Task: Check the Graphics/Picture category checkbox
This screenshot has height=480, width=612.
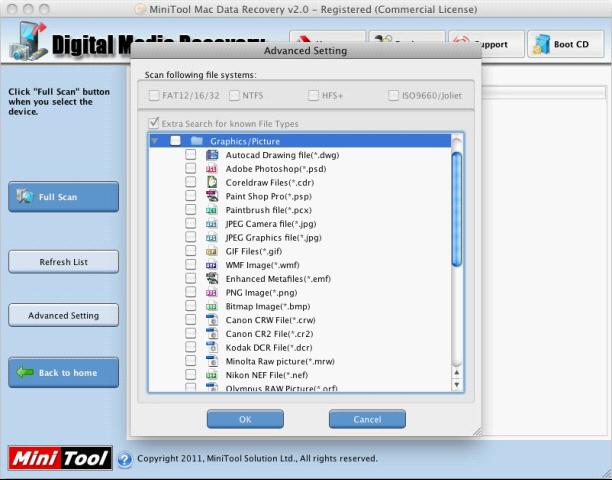Action: tap(175, 141)
